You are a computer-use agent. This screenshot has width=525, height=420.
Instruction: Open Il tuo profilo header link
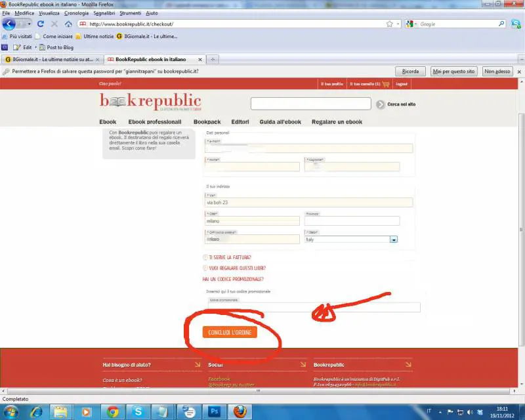[x=332, y=84]
